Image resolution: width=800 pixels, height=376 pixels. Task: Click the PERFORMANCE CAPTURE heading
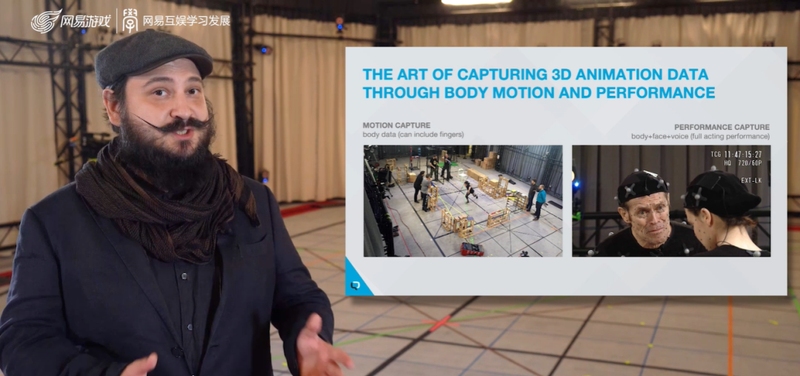(x=722, y=127)
